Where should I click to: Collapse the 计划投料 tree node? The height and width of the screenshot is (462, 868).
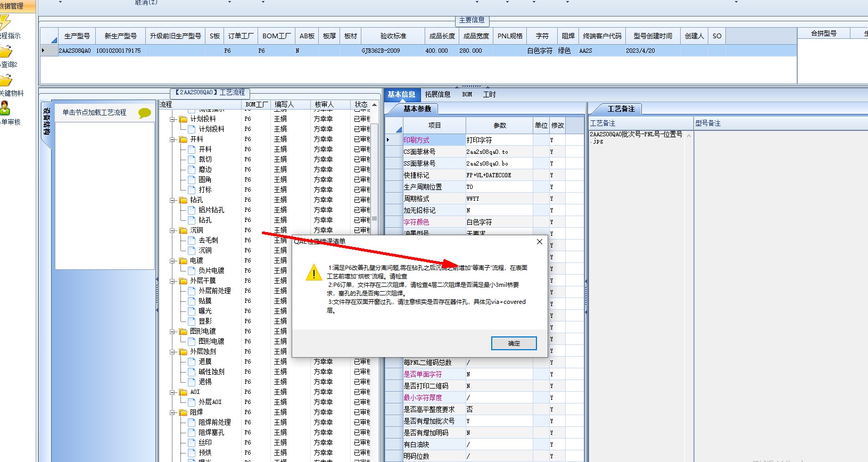click(172, 119)
